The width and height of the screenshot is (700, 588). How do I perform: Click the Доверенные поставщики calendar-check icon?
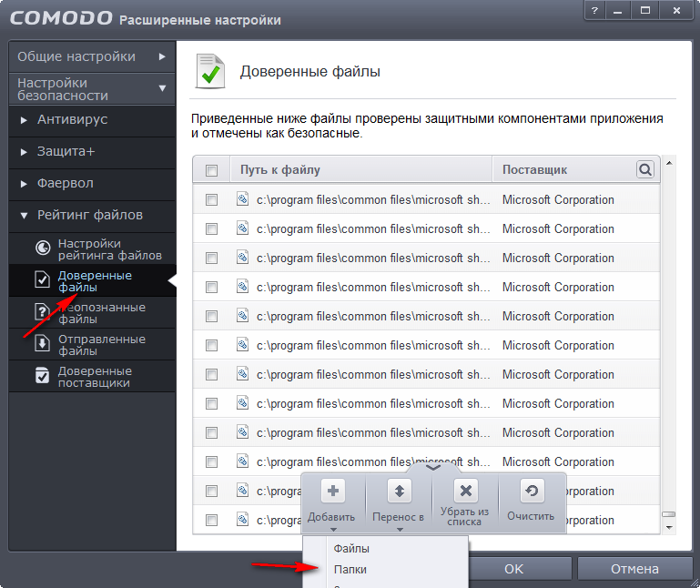click(43, 375)
